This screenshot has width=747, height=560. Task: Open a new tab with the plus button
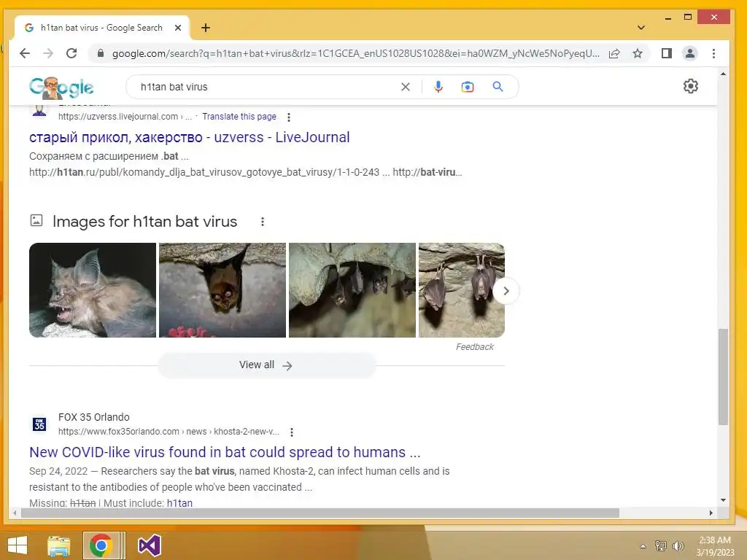[205, 28]
